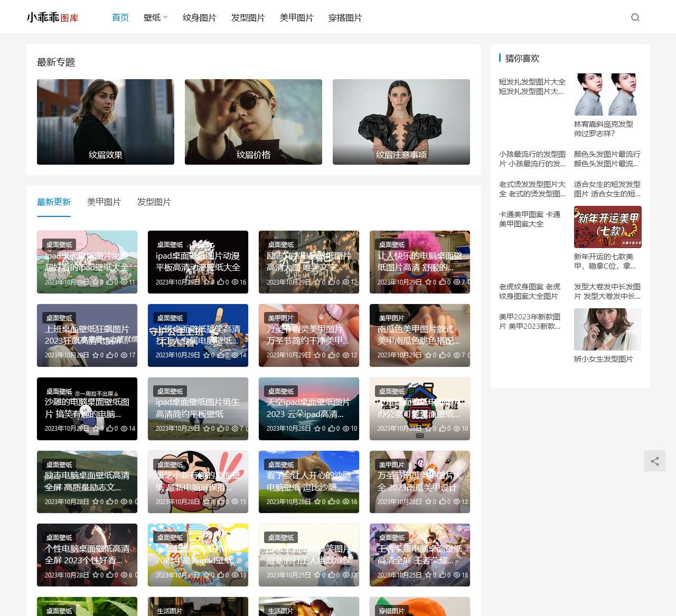
Task: Open sidebar link 新年开运的七款美甲
Action: click(x=605, y=261)
